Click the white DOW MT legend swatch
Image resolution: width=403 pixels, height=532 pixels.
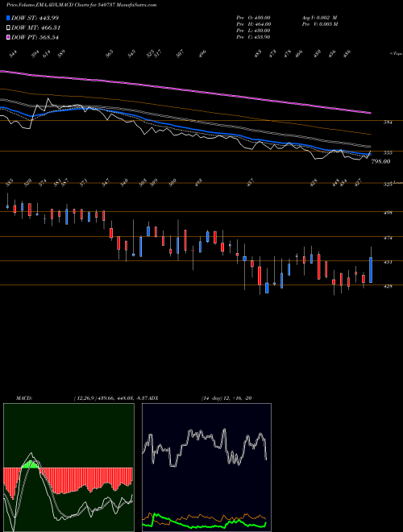[8, 28]
